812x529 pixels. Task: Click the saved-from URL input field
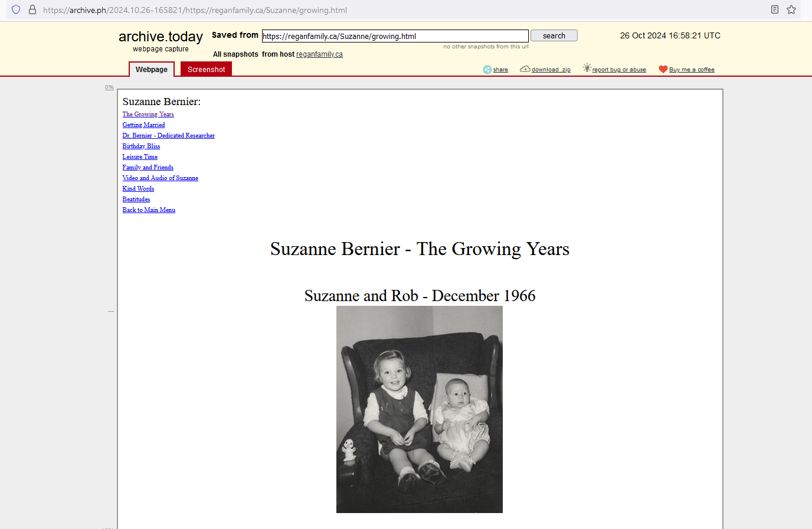pos(395,36)
